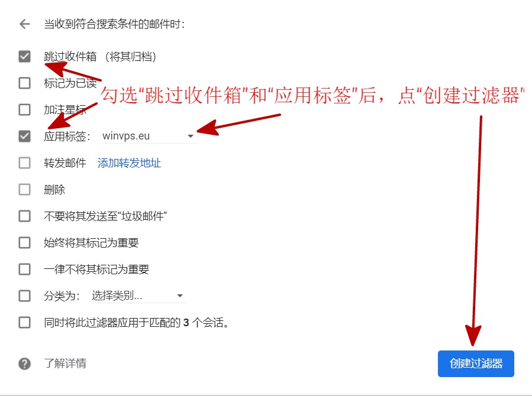Screen dimensions: 532x396
Task: Enable the 转发邮件 checkbox
Action: [x=24, y=163]
